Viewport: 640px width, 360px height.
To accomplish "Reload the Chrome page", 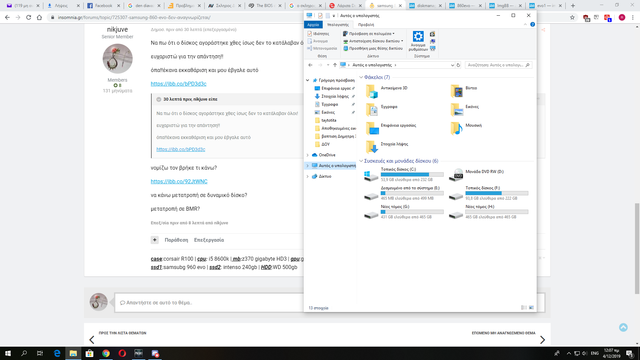I will [29, 18].
